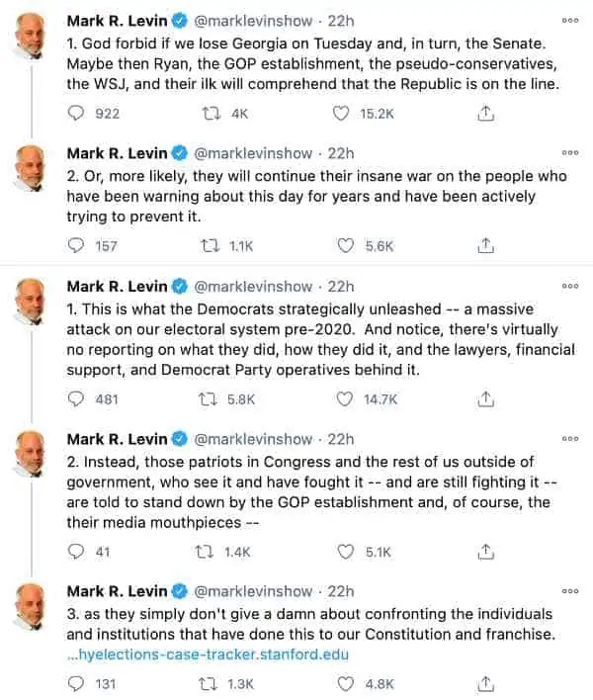593x700 pixels.
Task: Open @marklevinshow handle on the last tweet
Action: pyautogui.click(x=253, y=591)
